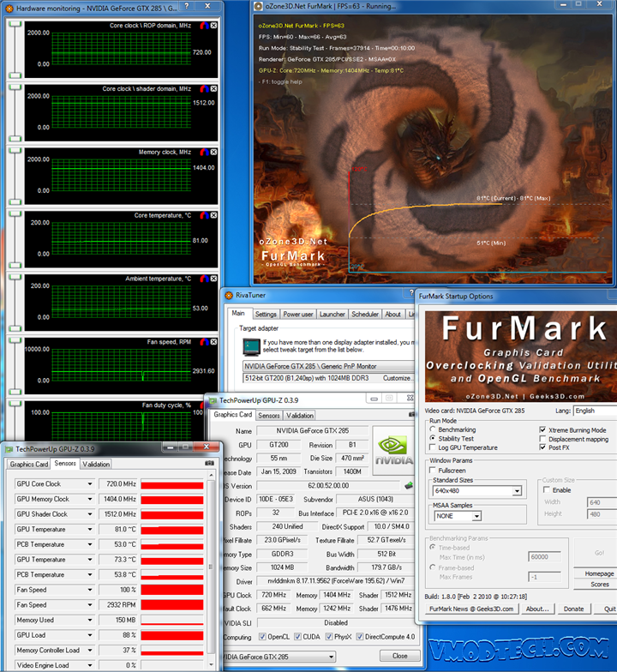The image size is (617, 672).
Task: Open the Memory Controller Load sensor dropdown
Action: [89, 650]
